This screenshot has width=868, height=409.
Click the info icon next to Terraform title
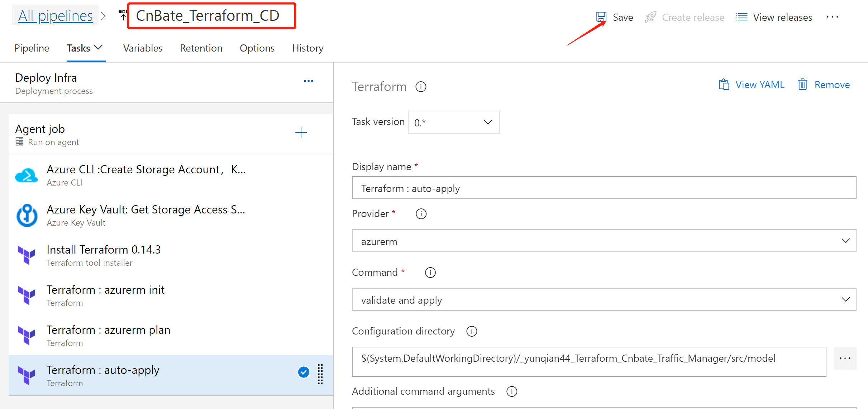421,87
